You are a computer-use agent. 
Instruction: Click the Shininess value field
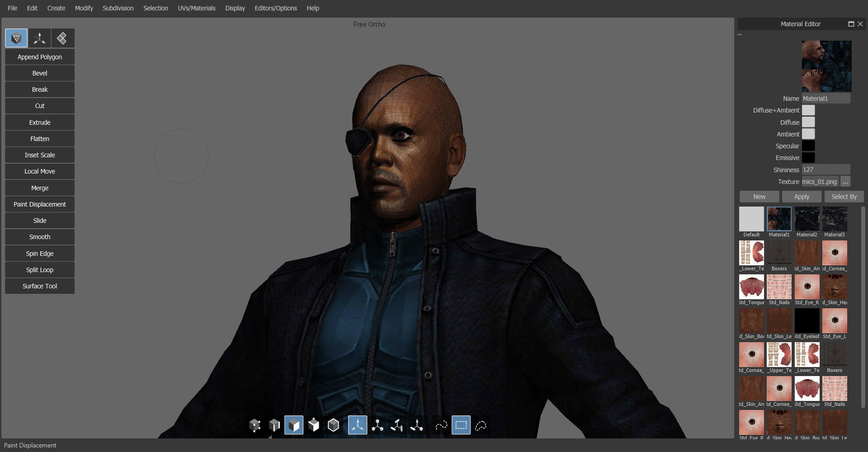pos(826,170)
